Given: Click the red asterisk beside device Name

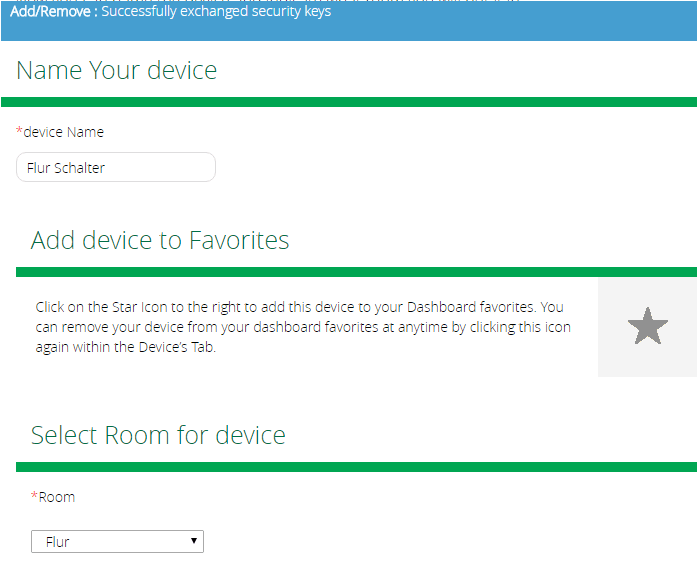Looking at the screenshot, I should [19, 131].
